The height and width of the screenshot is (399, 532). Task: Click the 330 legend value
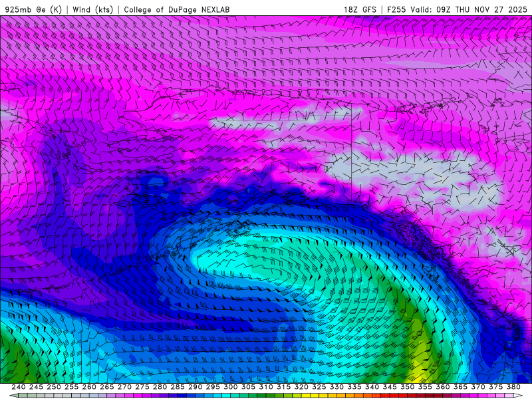pyautogui.click(x=336, y=387)
